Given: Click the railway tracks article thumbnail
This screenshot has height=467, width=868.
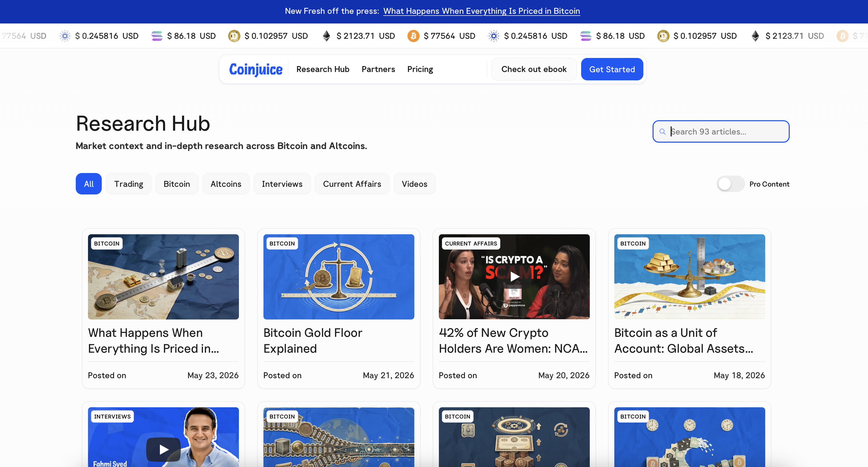Looking at the screenshot, I should click(x=339, y=437).
